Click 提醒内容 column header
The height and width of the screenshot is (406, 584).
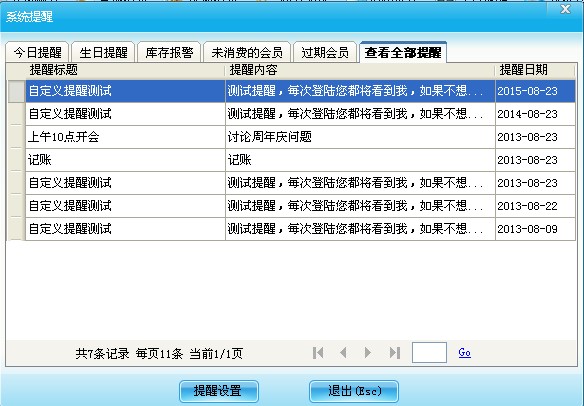click(x=360, y=70)
